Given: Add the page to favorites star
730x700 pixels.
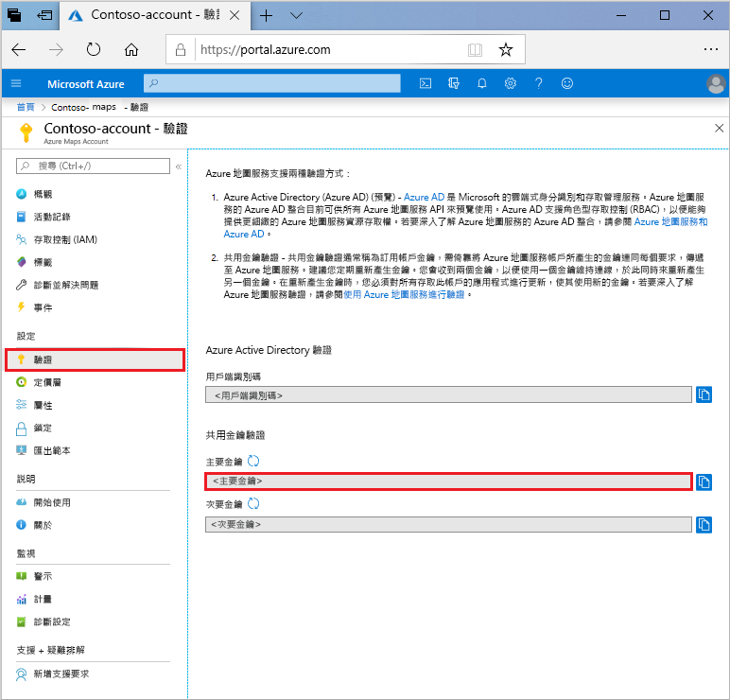Looking at the screenshot, I should (x=506, y=49).
